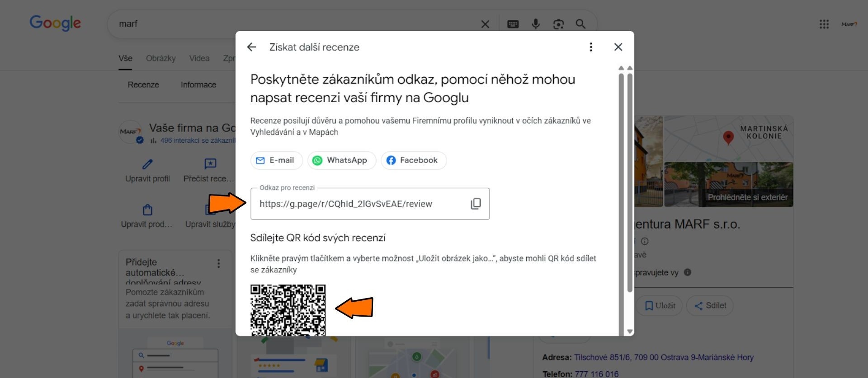Open the address link for Tilschové 851/6
The width and height of the screenshot is (868, 378).
pyautogui.click(x=663, y=357)
